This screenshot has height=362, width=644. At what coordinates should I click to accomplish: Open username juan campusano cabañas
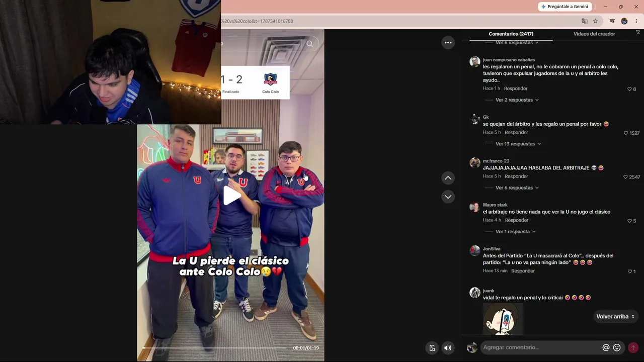coord(509,60)
